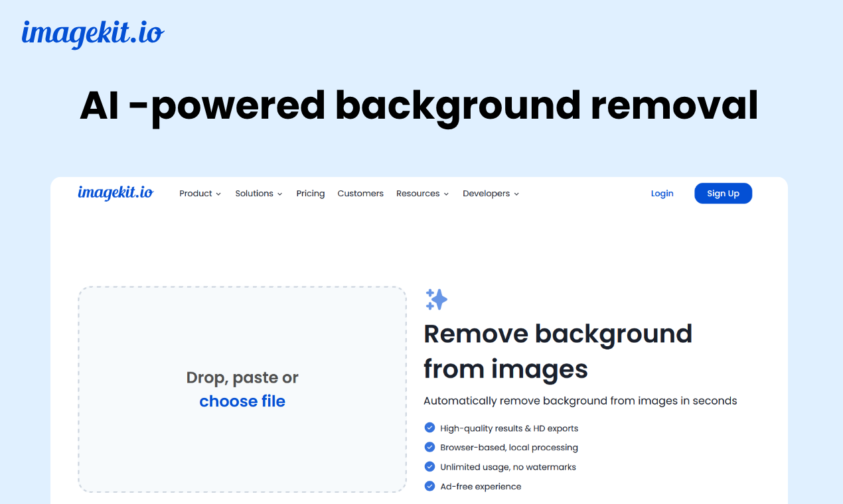This screenshot has height=504, width=843.
Task: Click the Sign Up button
Action: [723, 193]
